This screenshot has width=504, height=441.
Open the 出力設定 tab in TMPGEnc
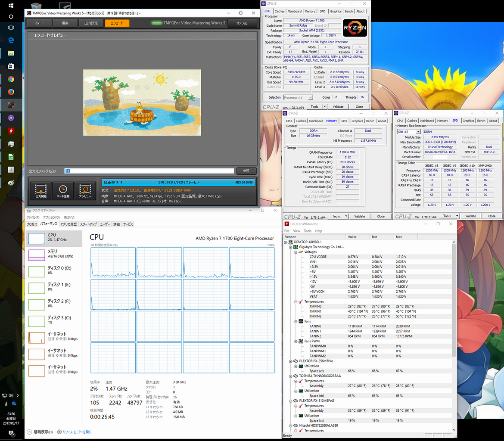click(x=91, y=23)
